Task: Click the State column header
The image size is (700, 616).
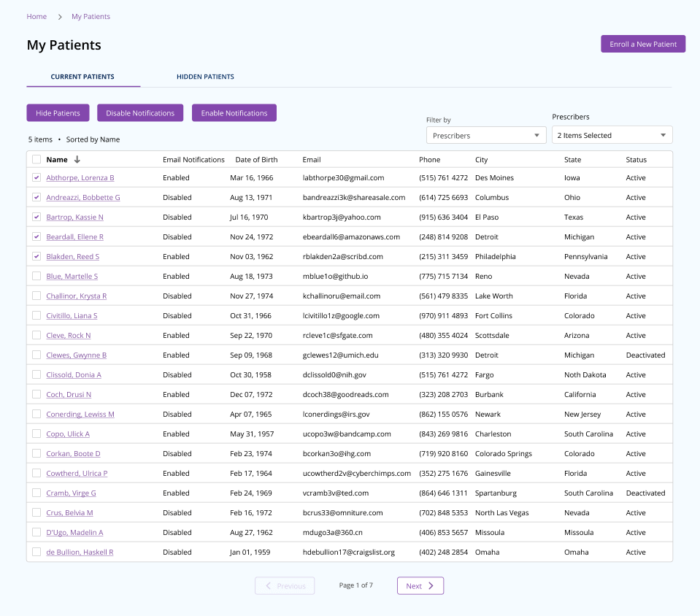Action: [x=573, y=159]
